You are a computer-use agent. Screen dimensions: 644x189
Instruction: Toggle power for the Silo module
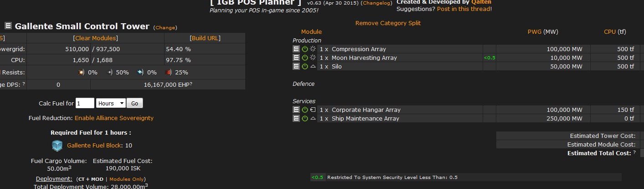click(x=304, y=66)
